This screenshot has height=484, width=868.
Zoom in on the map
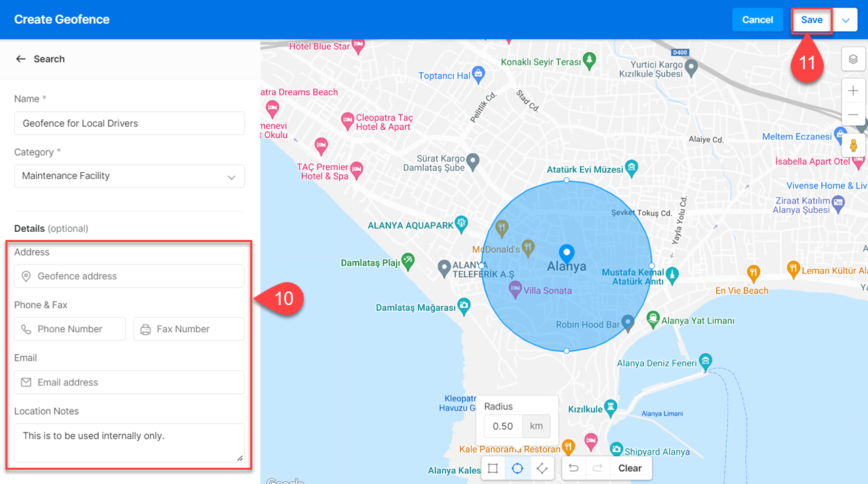(x=853, y=91)
